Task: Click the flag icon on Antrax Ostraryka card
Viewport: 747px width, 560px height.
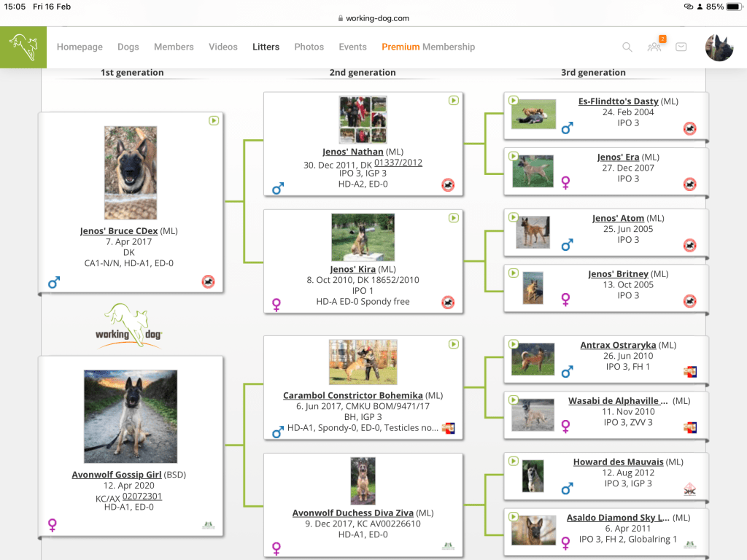Action: [689, 372]
